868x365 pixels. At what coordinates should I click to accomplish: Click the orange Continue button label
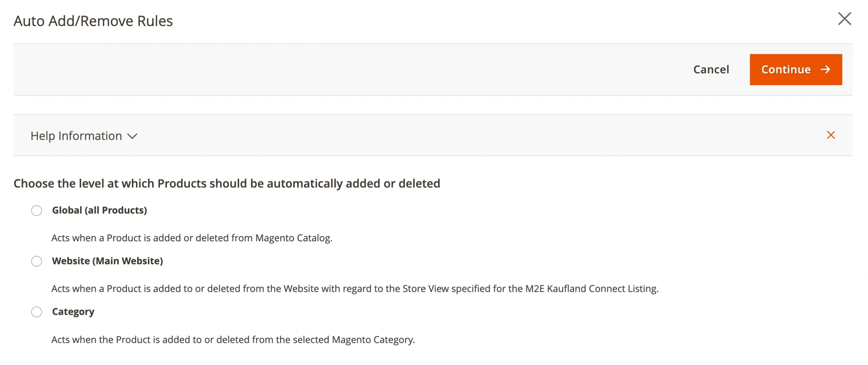pyautogui.click(x=786, y=69)
